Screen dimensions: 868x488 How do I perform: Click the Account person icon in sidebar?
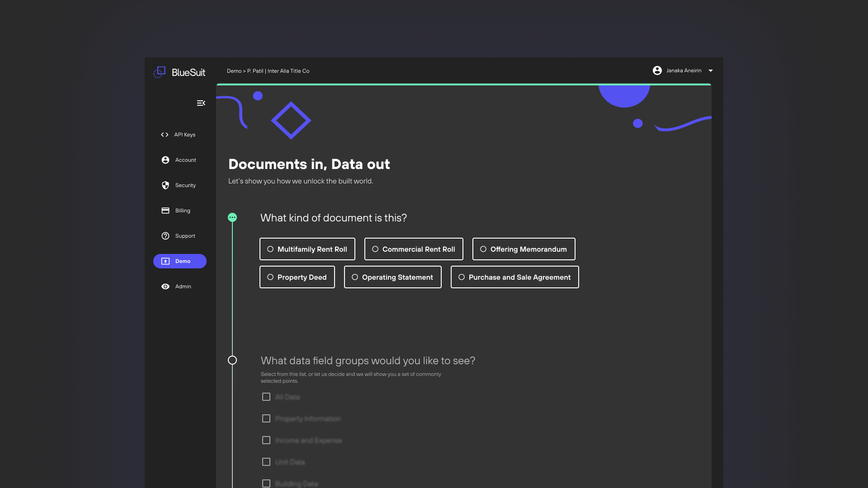pyautogui.click(x=165, y=160)
